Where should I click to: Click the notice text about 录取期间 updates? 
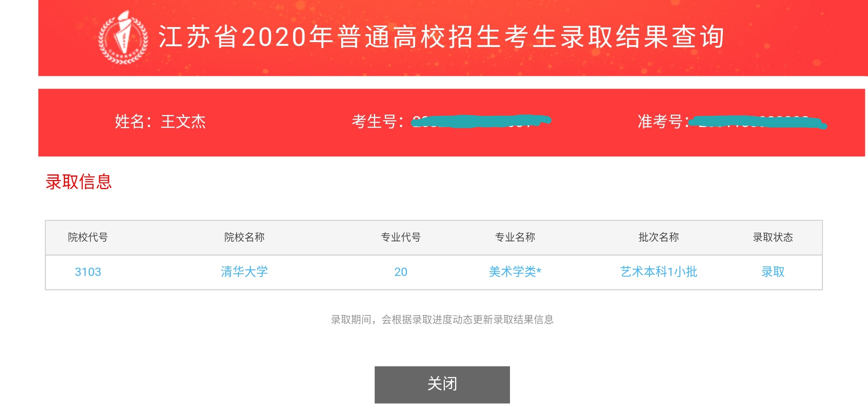[442, 320]
